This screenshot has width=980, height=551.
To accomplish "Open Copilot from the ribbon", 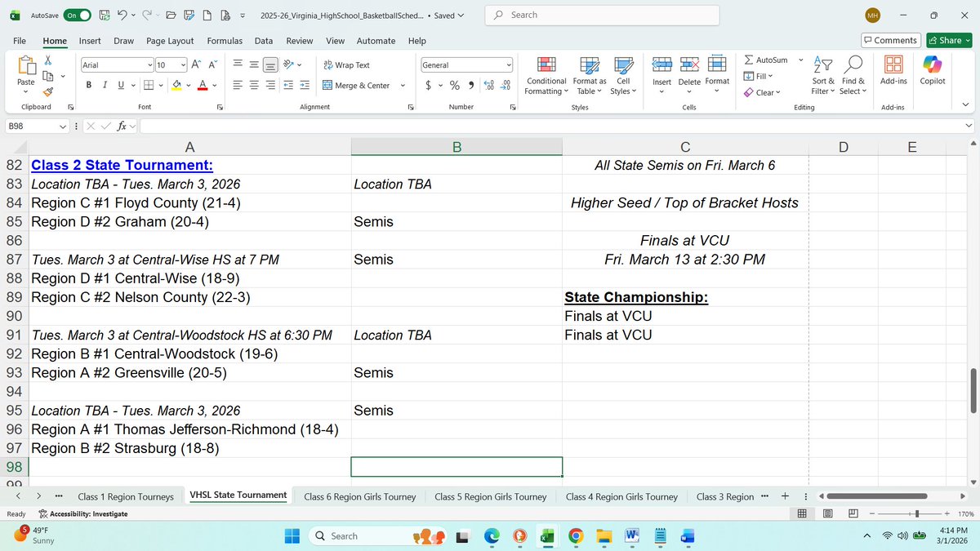I will pyautogui.click(x=932, y=75).
